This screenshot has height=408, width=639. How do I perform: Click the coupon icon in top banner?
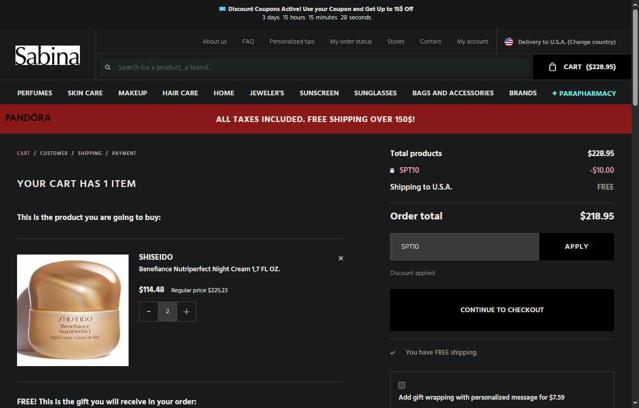[x=222, y=9]
